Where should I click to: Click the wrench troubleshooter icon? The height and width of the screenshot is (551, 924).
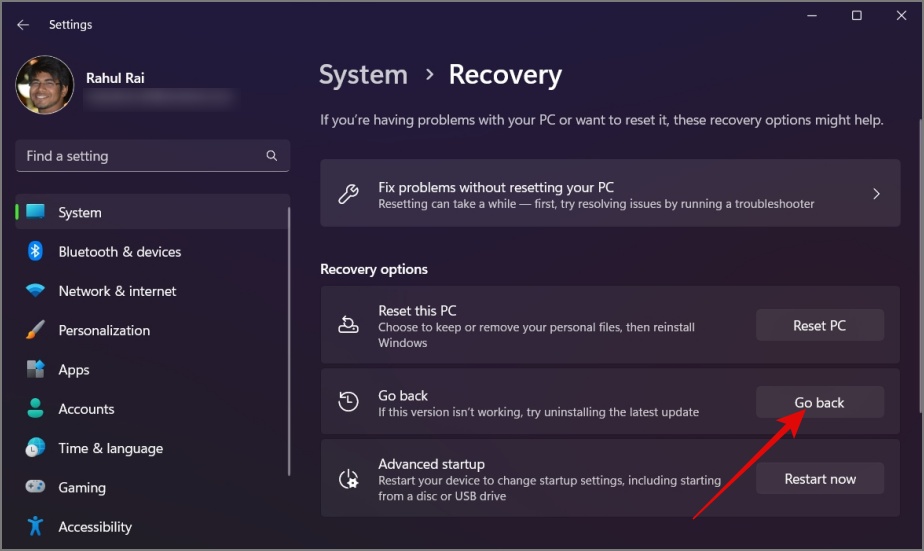[348, 194]
